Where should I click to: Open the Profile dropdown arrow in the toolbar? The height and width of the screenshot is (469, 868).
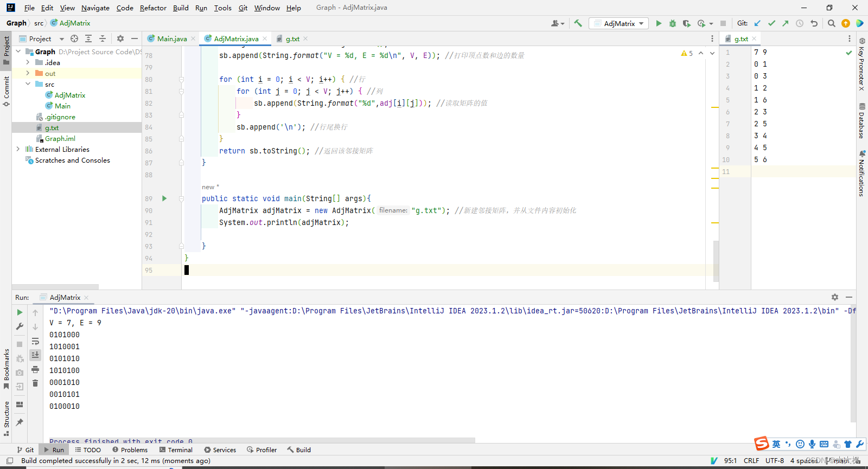tap(711, 24)
